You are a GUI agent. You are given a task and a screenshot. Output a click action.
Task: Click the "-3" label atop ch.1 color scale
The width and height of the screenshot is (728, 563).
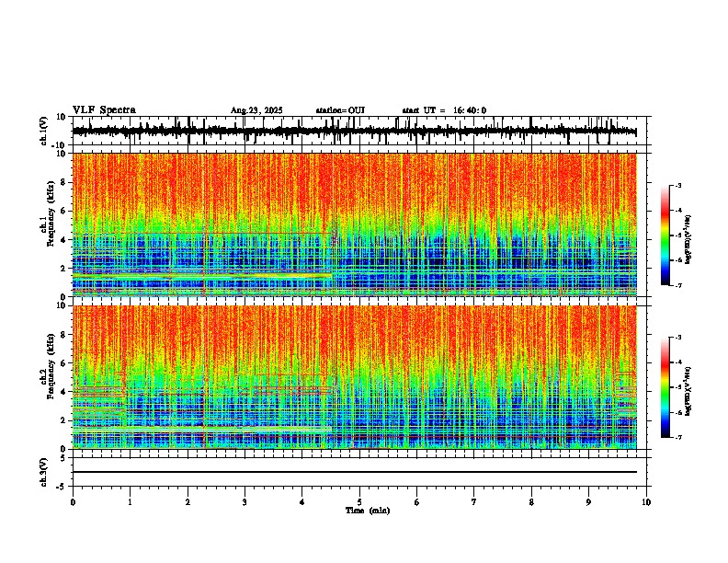(677, 185)
